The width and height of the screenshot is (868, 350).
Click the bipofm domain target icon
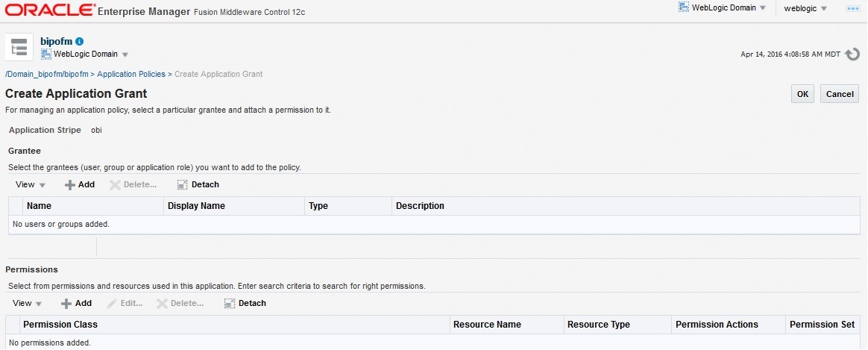pyautogui.click(x=19, y=46)
